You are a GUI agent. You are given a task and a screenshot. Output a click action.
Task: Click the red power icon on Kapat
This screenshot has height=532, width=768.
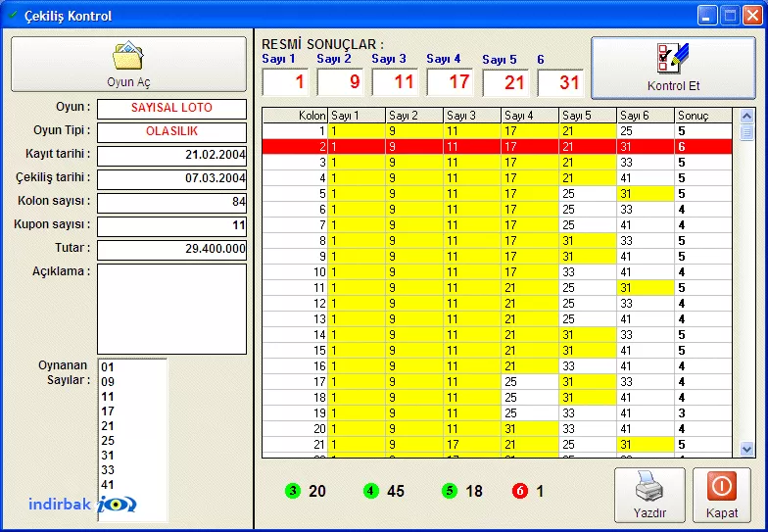coord(721,486)
